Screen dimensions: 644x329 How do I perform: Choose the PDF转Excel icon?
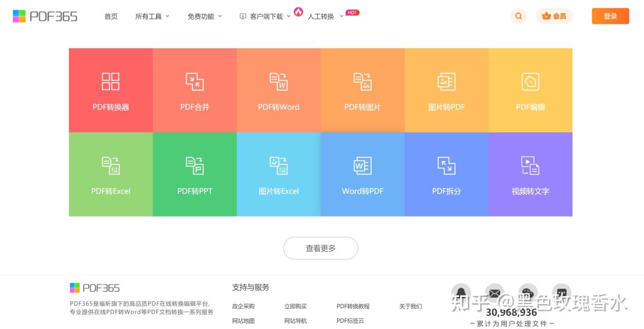(x=111, y=165)
